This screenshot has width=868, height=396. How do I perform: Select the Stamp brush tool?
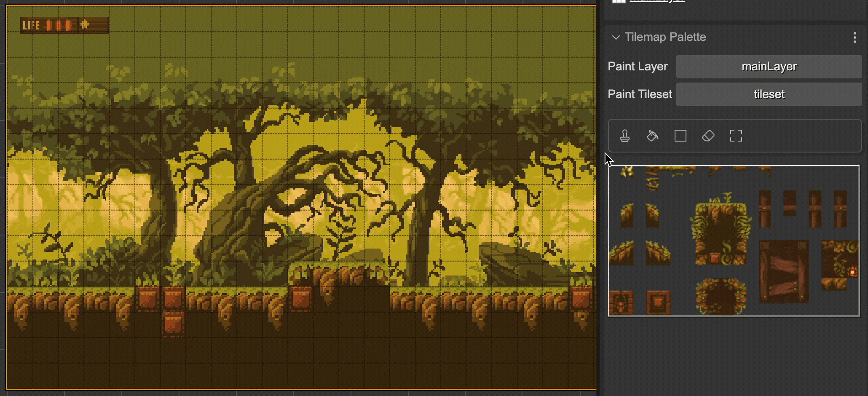coord(625,136)
